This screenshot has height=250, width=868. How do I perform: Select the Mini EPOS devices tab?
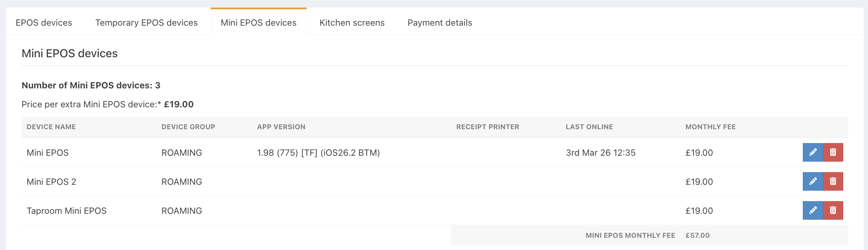259,23
